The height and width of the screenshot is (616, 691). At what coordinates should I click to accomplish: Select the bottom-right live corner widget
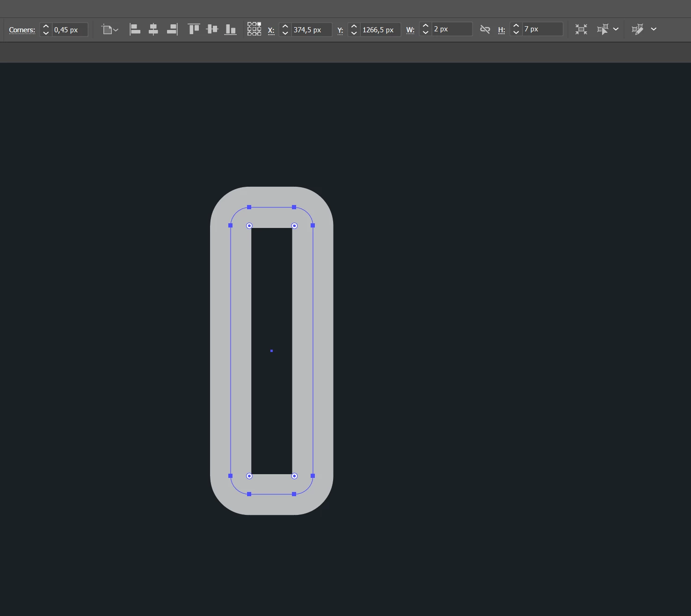(294, 476)
